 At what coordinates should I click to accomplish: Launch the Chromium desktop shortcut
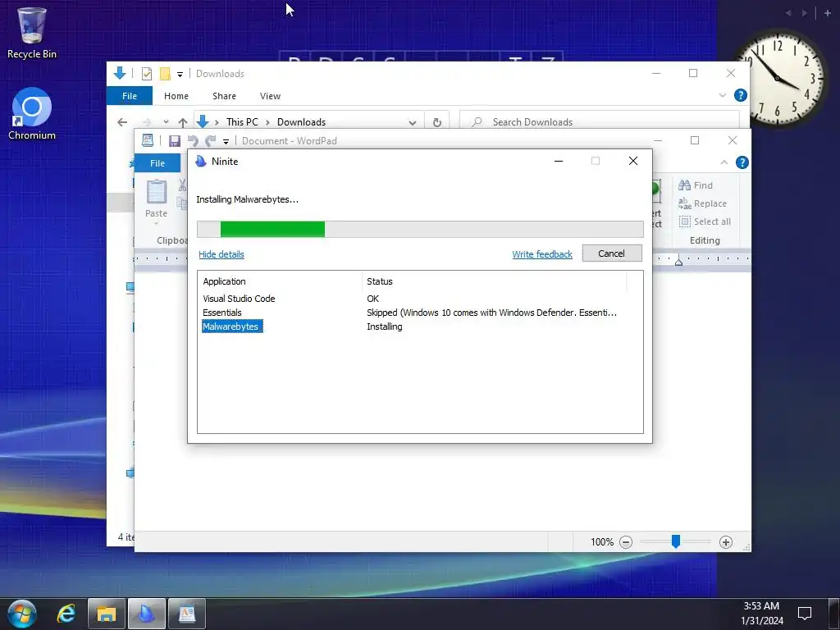click(32, 113)
